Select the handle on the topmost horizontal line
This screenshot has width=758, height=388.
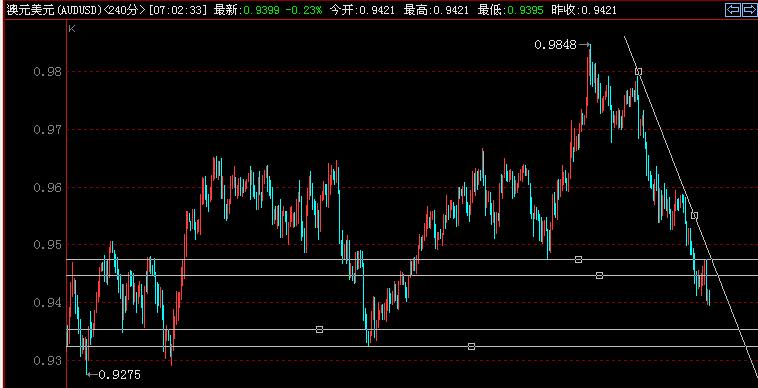[x=578, y=259]
